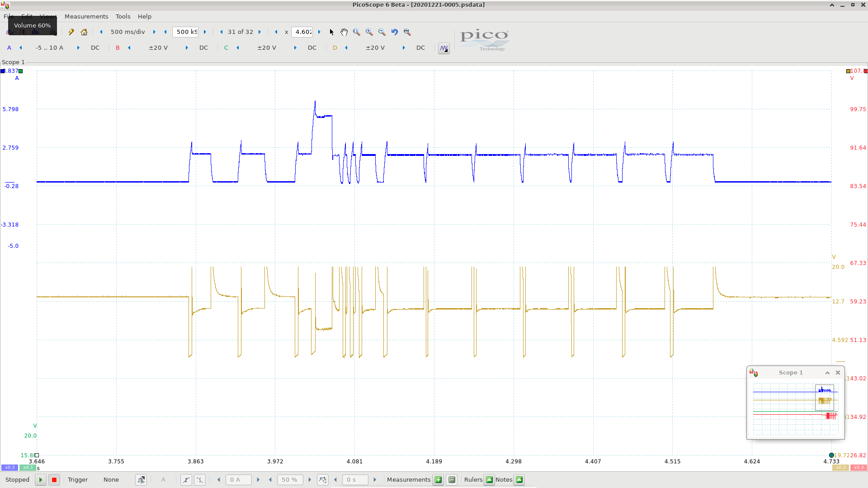The image size is (868, 488).
Task: Click the red stop capture button
Action: pyautogui.click(x=54, y=480)
